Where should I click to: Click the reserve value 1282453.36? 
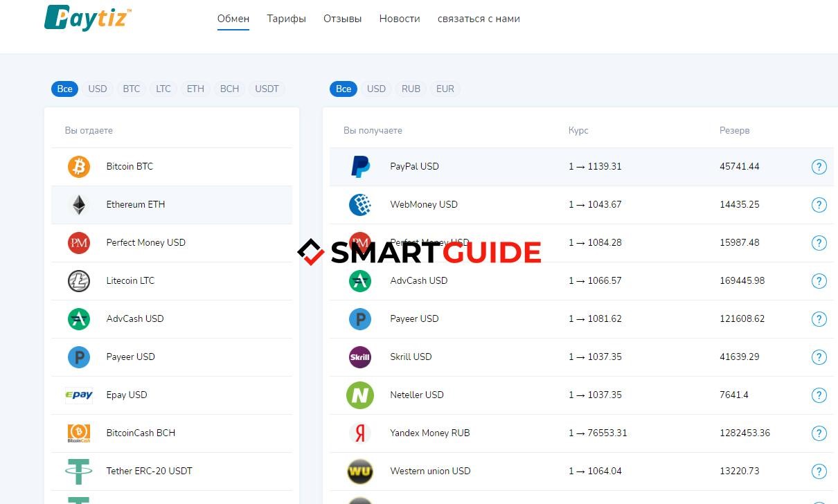(745, 433)
